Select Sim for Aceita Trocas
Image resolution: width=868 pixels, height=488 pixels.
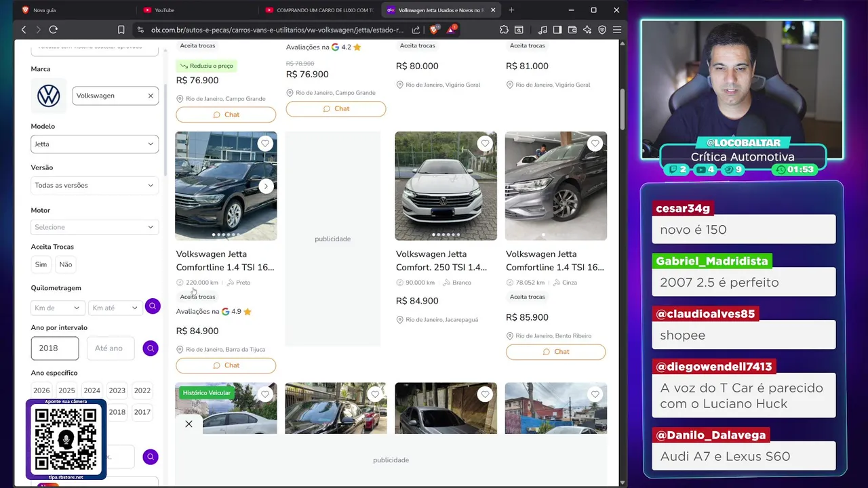[41, 264]
